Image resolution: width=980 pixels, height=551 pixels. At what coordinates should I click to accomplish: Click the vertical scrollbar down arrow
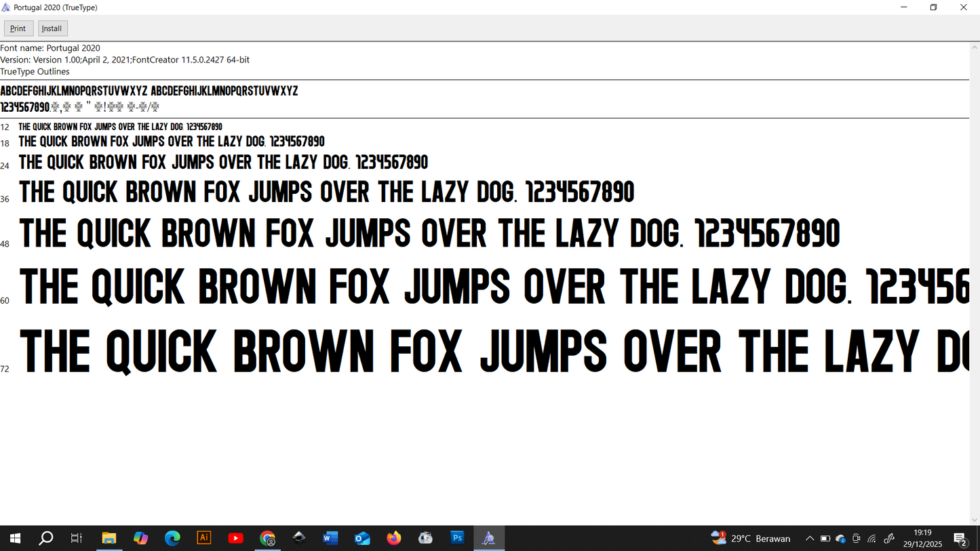(x=975, y=520)
